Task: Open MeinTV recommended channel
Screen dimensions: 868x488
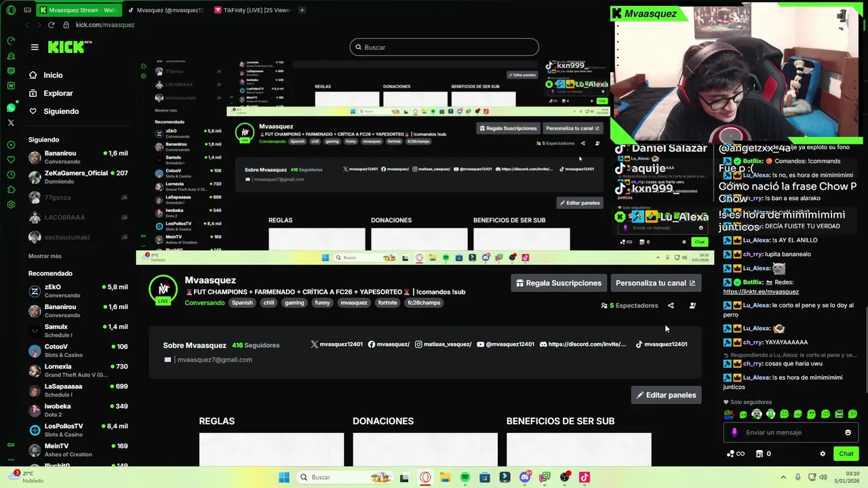Action: (x=78, y=450)
